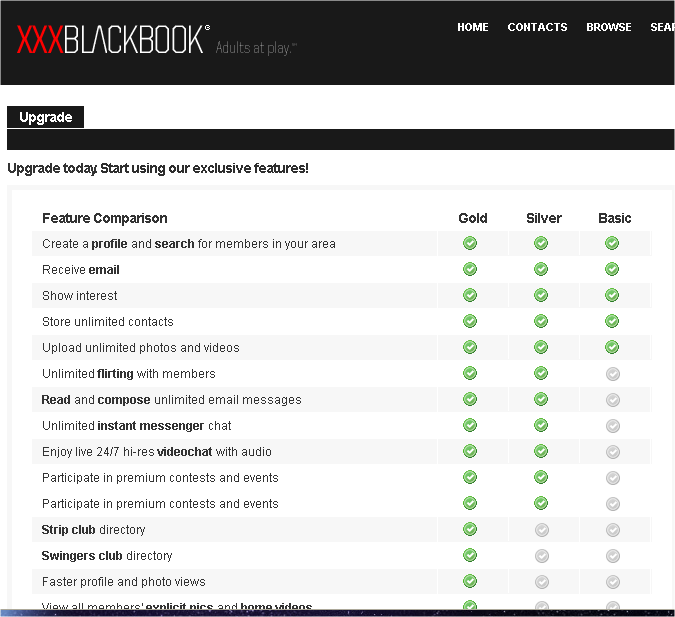675x617 pixels.
Task: Click Gold checkmark for Create a profile row
Action: 470,243
